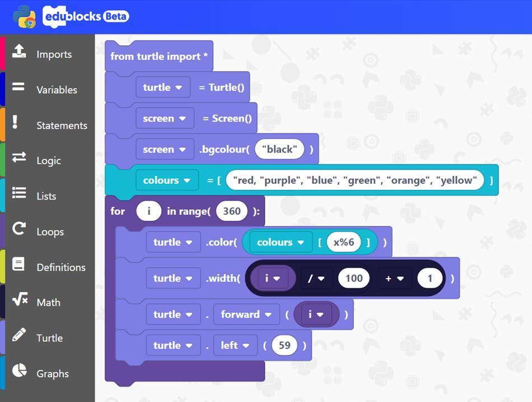Screen dimensions: 532x402
Task: Select the Lists category icon
Action: pyautogui.click(x=20, y=196)
